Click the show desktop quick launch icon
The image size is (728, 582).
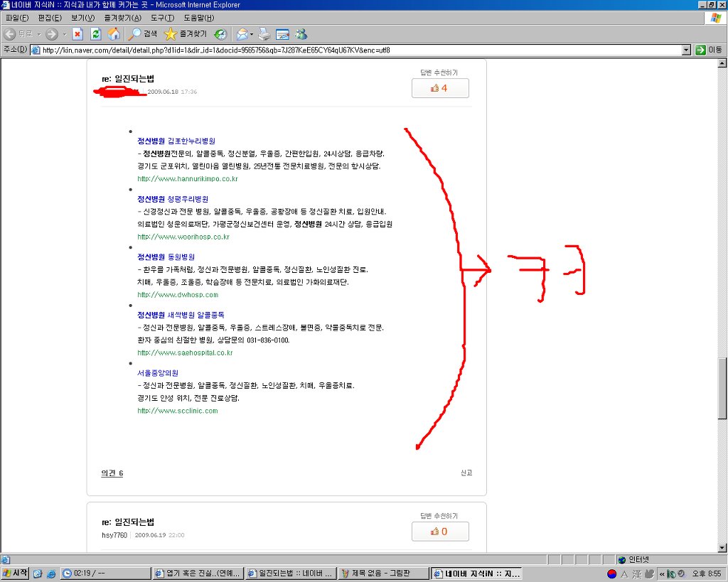38,574
